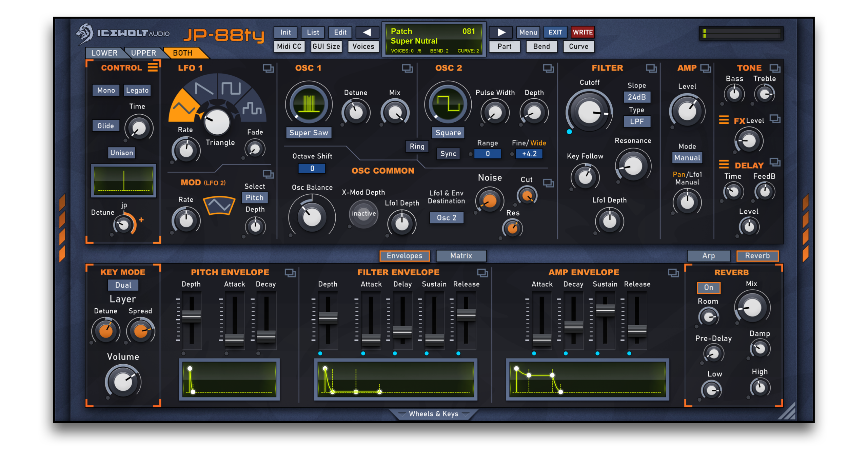Click the GUI Size button
868x463 pixels.
point(326,46)
